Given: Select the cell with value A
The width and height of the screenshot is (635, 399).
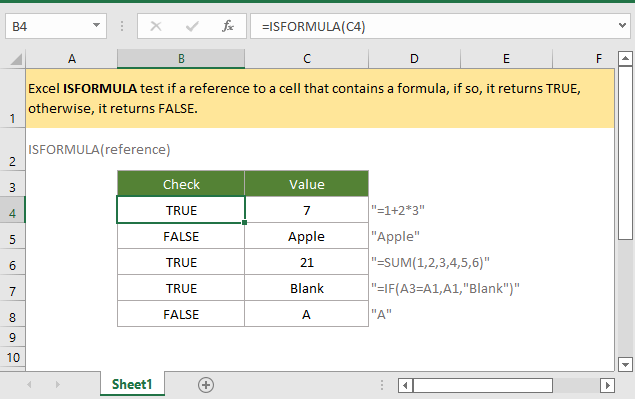Looking at the screenshot, I should pos(307,314).
